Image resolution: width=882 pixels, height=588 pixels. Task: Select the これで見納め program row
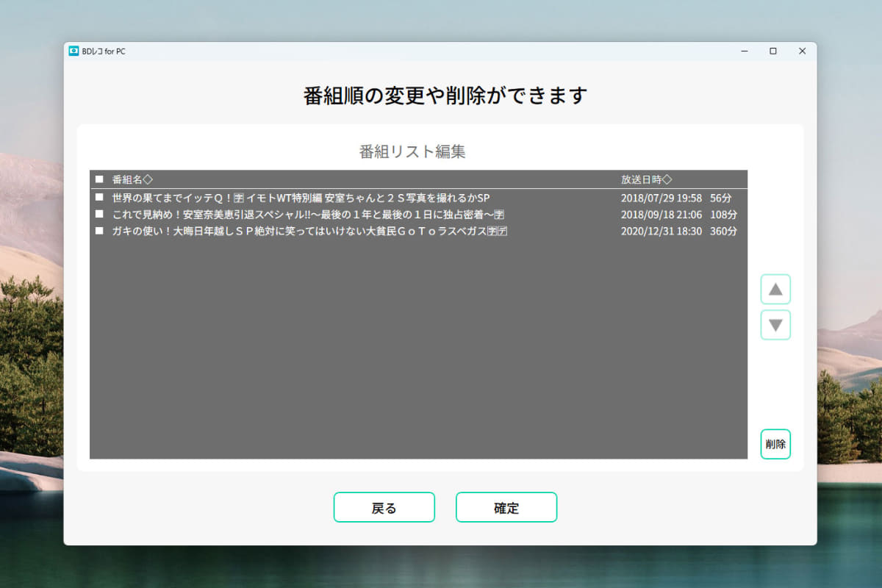coord(331,215)
